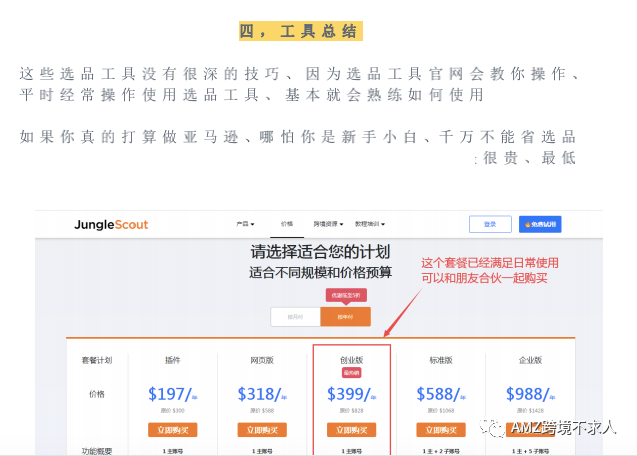637x456 pixels.
Task: Click the 标准版 plan title
Action: [x=441, y=360]
